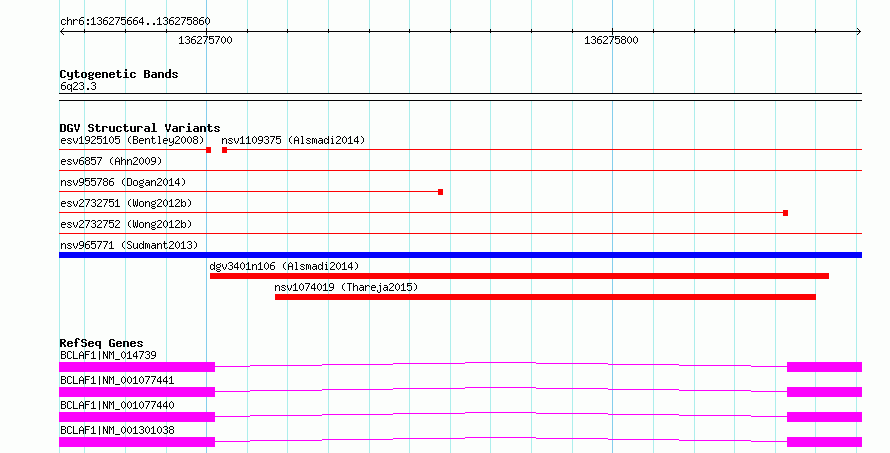890x453 pixels.
Task: Select nsv965771 (Sudmant2013) variant label
Action: [129, 245]
